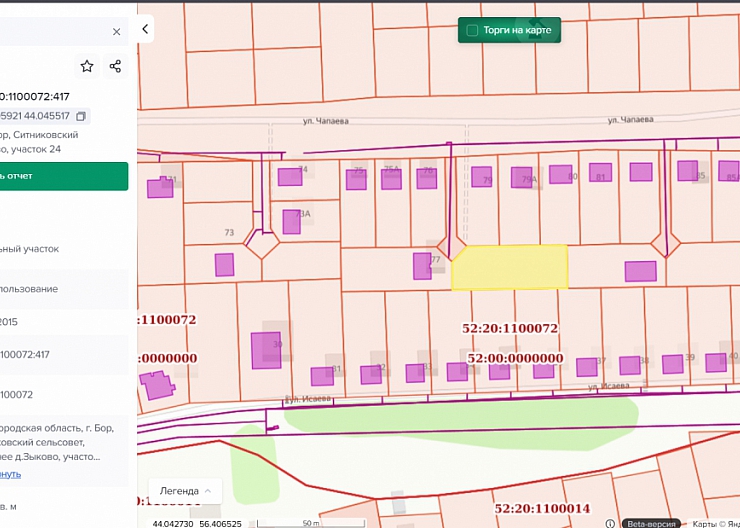
Task: Click the large building at number 30
Action: tap(266, 351)
